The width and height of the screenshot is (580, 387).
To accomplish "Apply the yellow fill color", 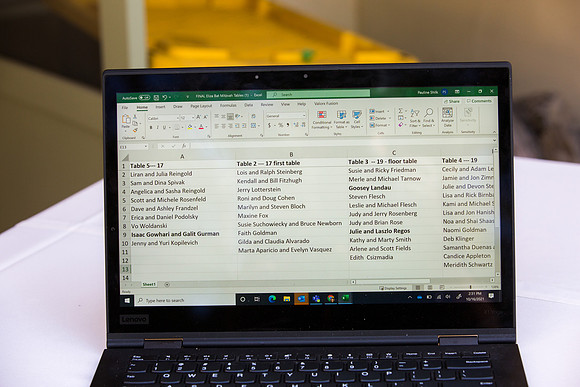I will pyautogui.click(x=190, y=127).
